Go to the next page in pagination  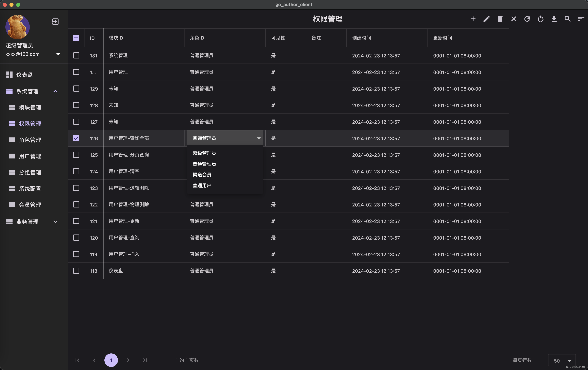(x=128, y=360)
